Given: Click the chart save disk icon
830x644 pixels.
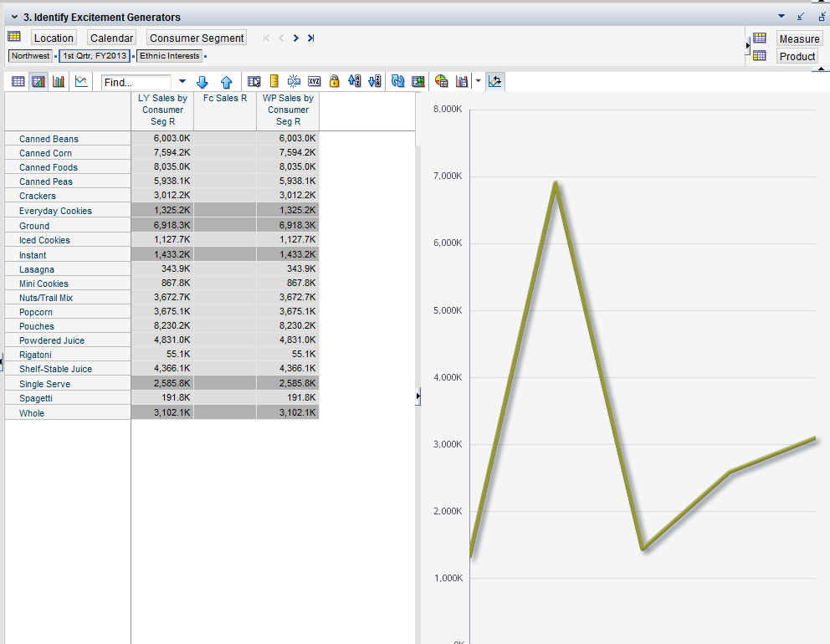Looking at the screenshot, I should [x=462, y=81].
